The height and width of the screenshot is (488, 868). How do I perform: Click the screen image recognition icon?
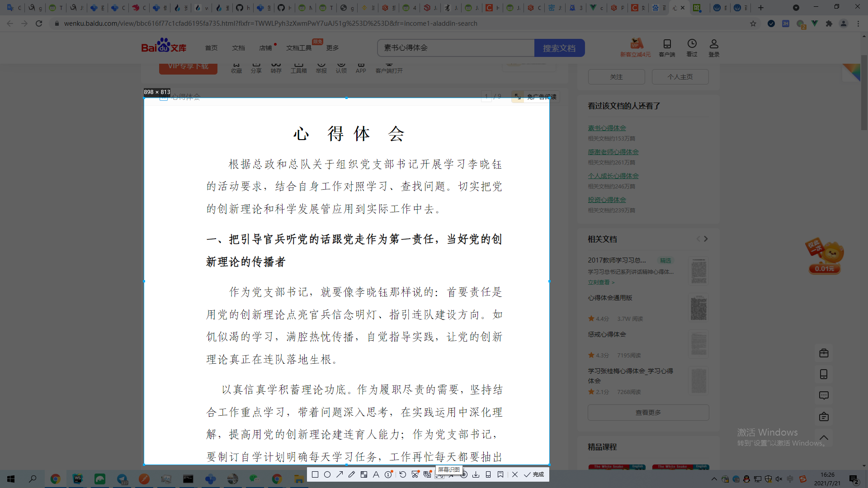tap(439, 476)
